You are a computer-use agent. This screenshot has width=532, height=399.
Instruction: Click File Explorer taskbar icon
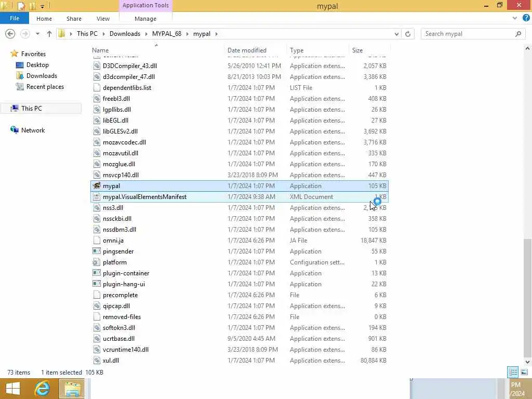[72, 389]
